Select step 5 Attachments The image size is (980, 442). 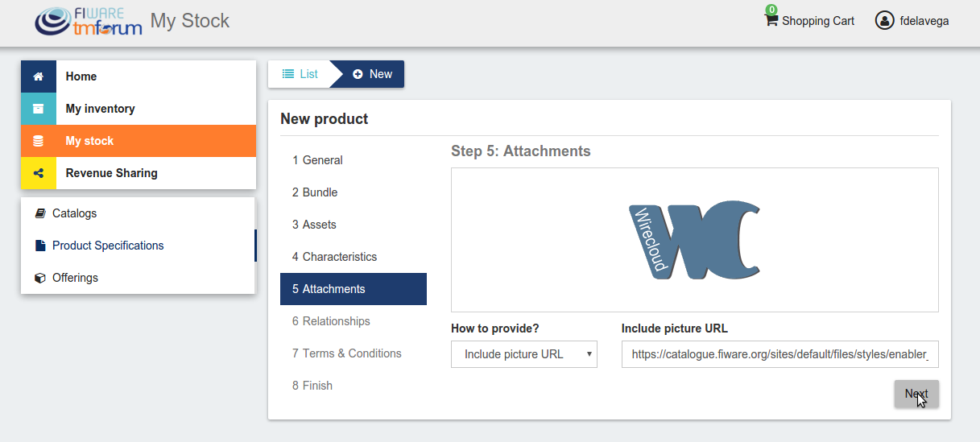(x=354, y=289)
